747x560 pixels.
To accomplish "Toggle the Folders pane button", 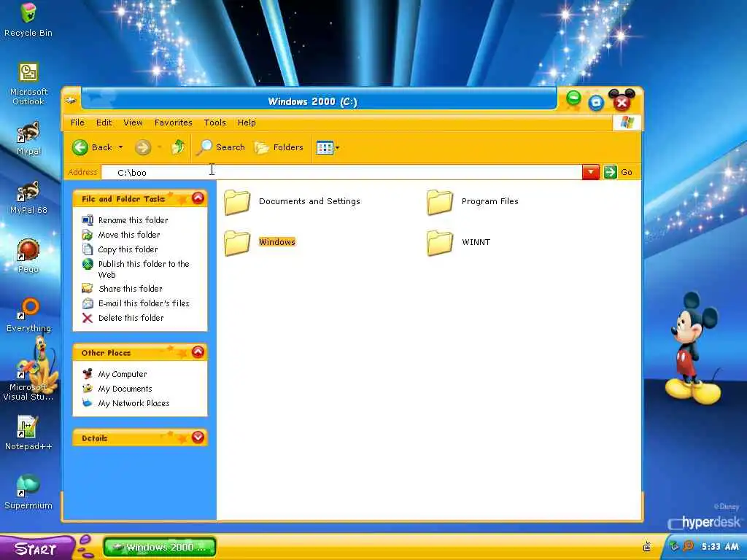I will click(279, 147).
